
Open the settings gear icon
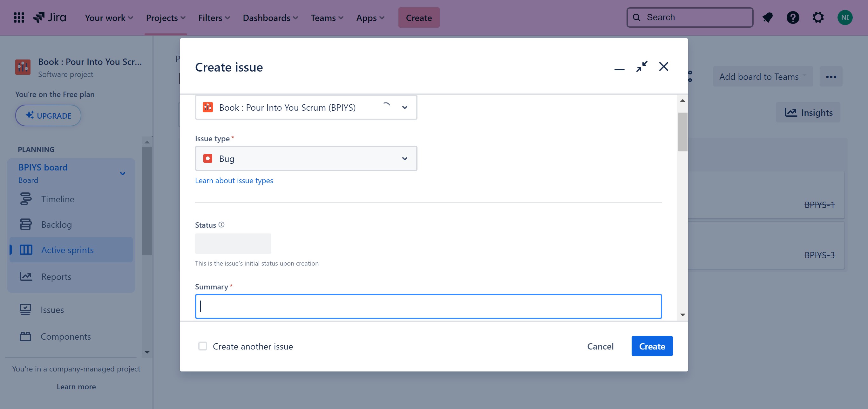(818, 17)
